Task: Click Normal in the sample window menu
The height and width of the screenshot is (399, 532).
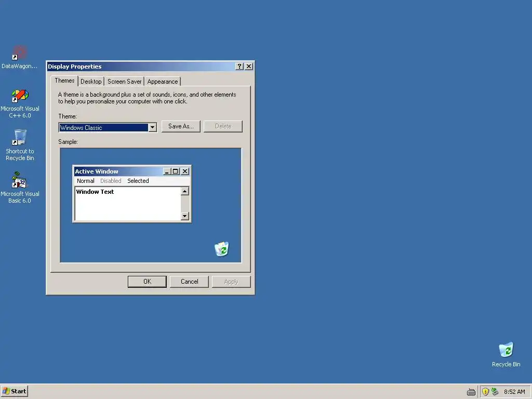Action: tap(86, 181)
